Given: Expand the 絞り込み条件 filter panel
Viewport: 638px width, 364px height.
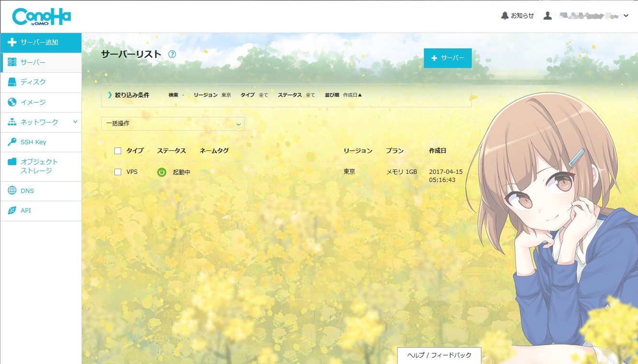Looking at the screenshot, I should tap(286, 95).
